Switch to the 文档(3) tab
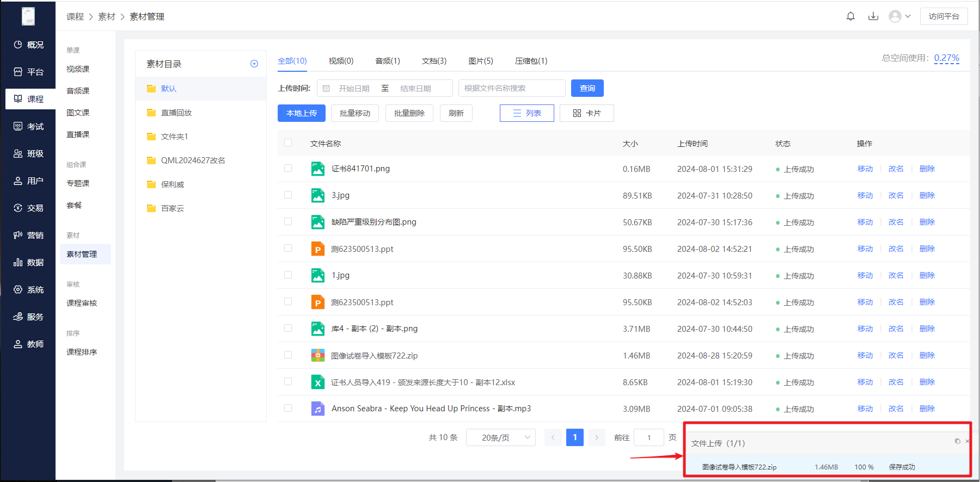The width and height of the screenshot is (980, 482). (434, 61)
